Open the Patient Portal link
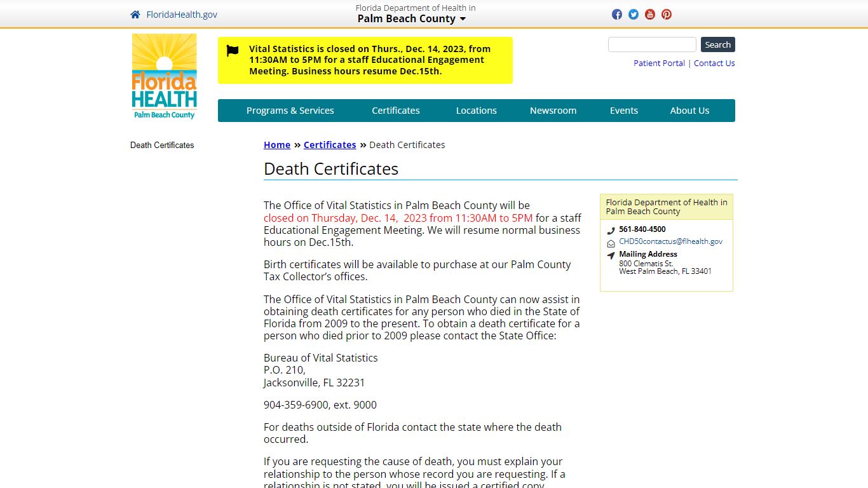868x488 pixels. [659, 63]
